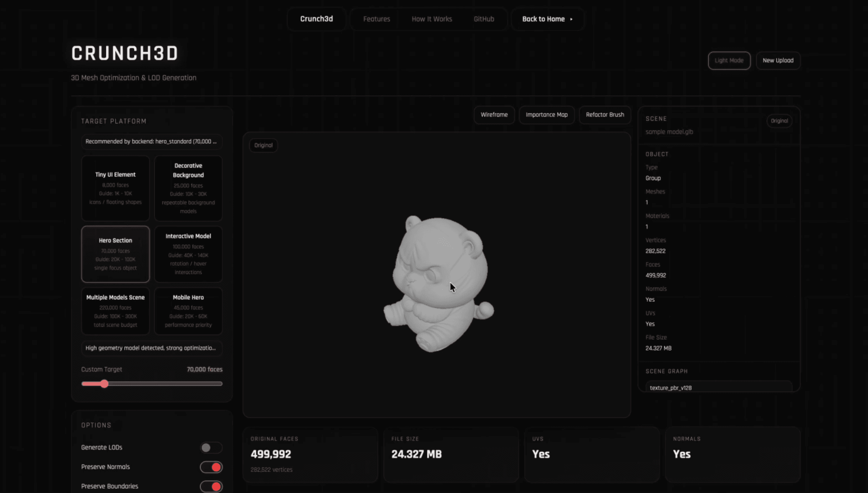The height and width of the screenshot is (493, 868).
Task: Click the Custom Target slider handle
Action: (104, 383)
